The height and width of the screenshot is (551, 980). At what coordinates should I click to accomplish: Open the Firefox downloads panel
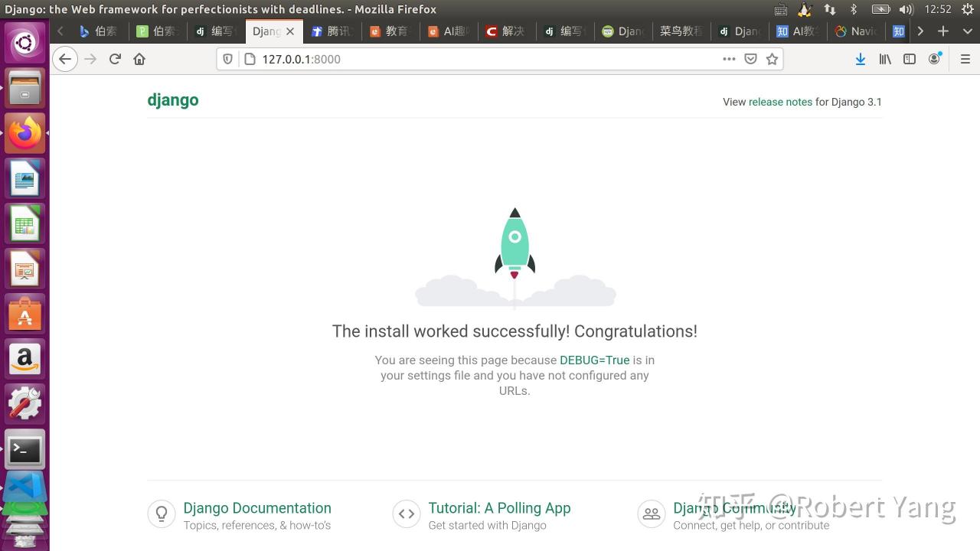click(861, 59)
